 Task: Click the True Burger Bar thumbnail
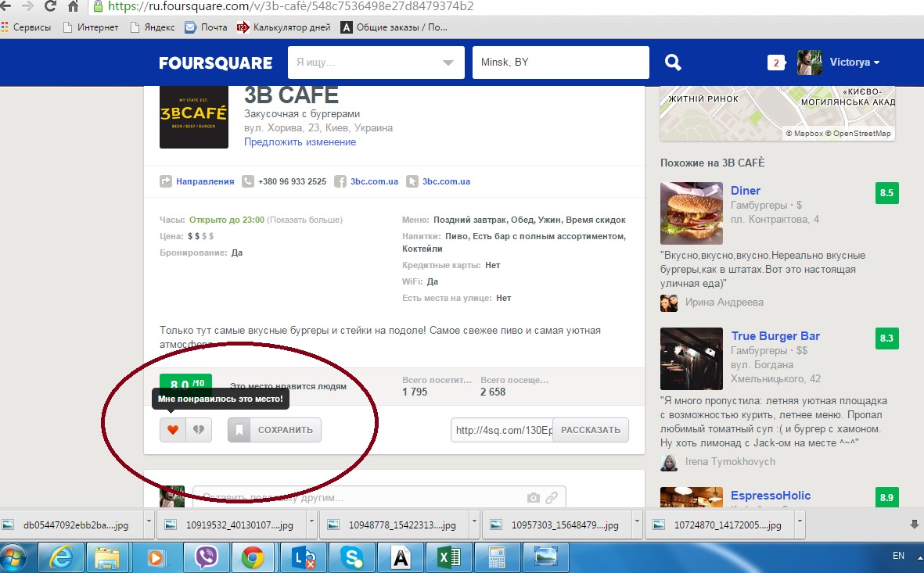(691, 359)
